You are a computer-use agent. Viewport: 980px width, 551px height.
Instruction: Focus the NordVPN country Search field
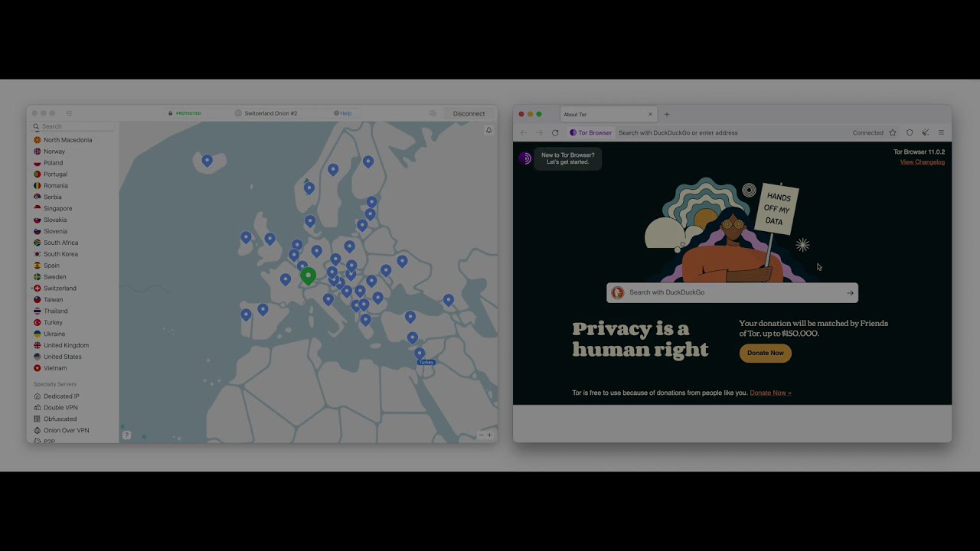(x=73, y=126)
